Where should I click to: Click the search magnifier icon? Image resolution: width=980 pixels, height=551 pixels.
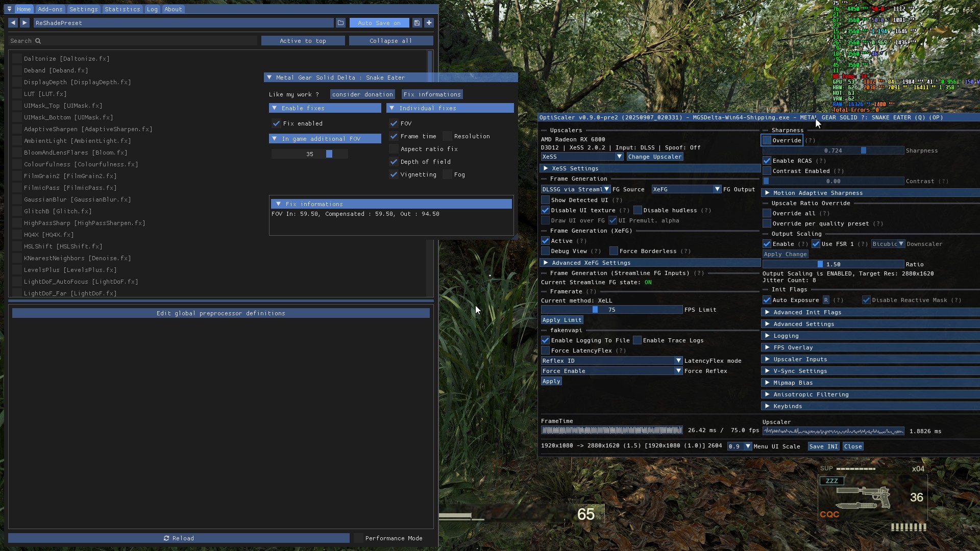38,41
